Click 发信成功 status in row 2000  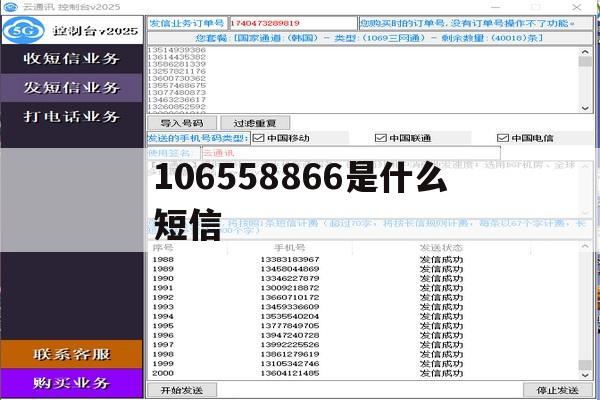click(x=441, y=373)
